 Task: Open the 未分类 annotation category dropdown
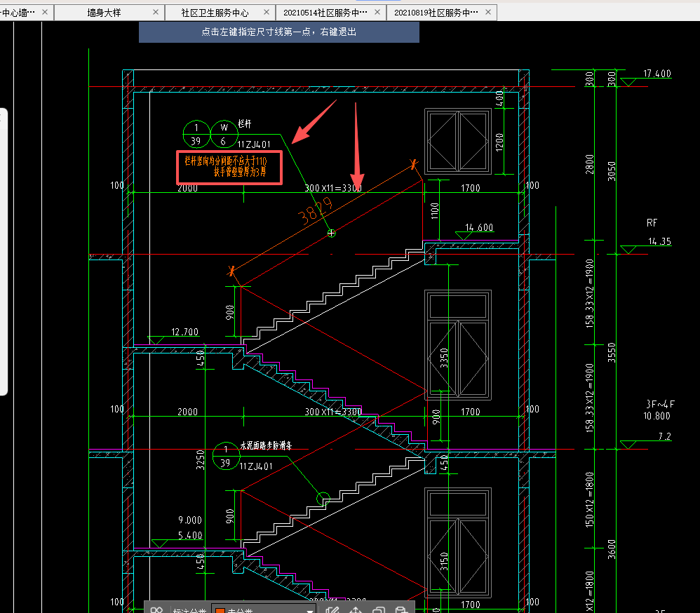(x=264, y=609)
